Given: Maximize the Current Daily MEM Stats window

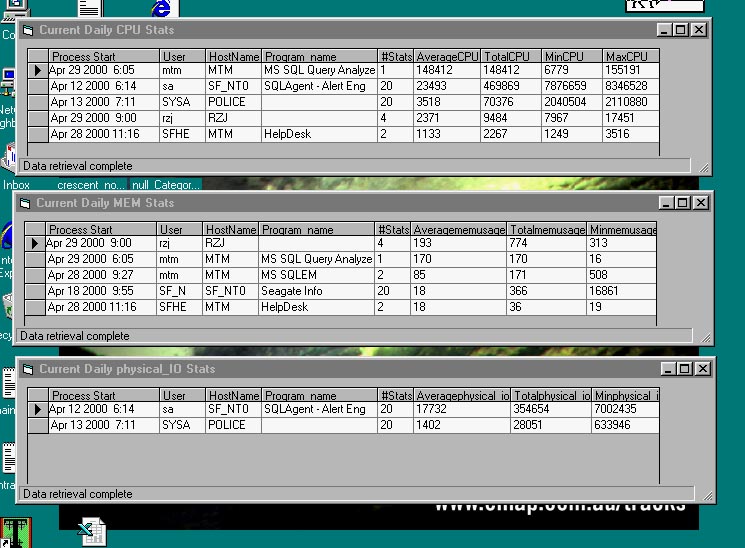Looking at the screenshot, I should (x=683, y=203).
